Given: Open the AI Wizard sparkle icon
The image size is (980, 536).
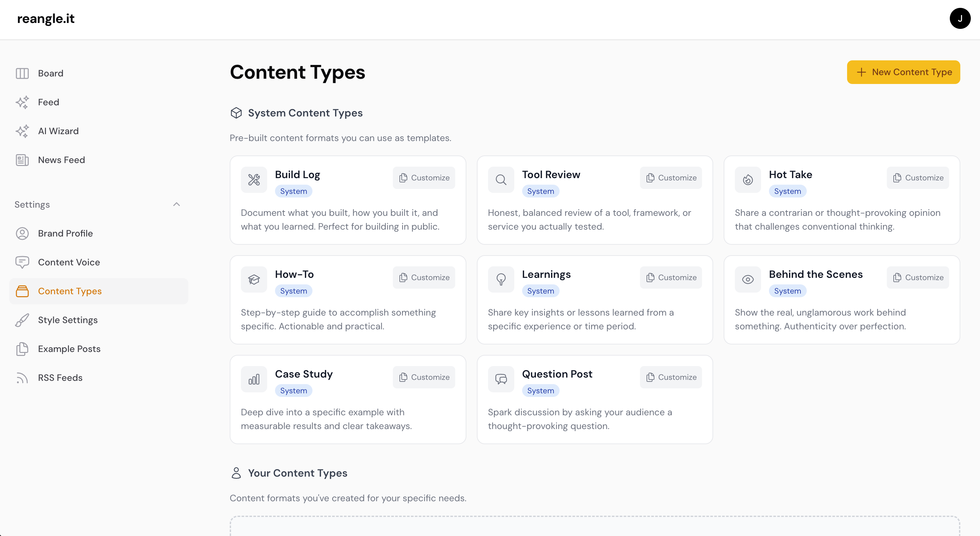Looking at the screenshot, I should pyautogui.click(x=22, y=131).
